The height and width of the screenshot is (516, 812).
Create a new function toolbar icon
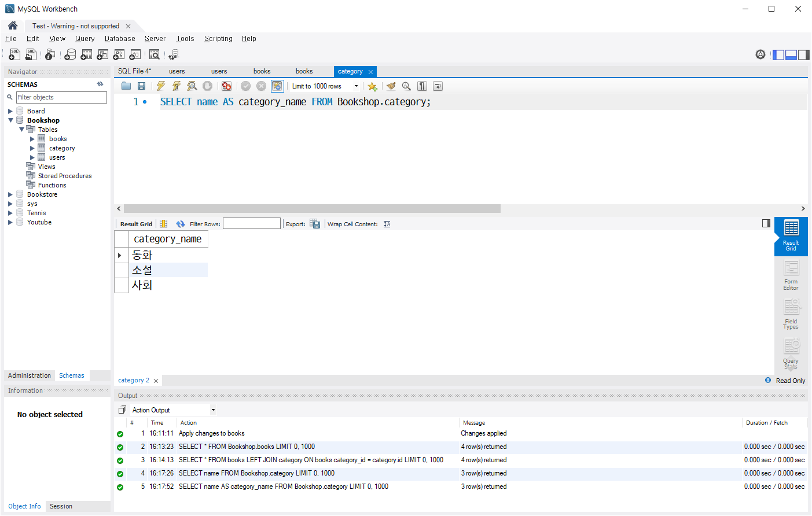coord(135,54)
